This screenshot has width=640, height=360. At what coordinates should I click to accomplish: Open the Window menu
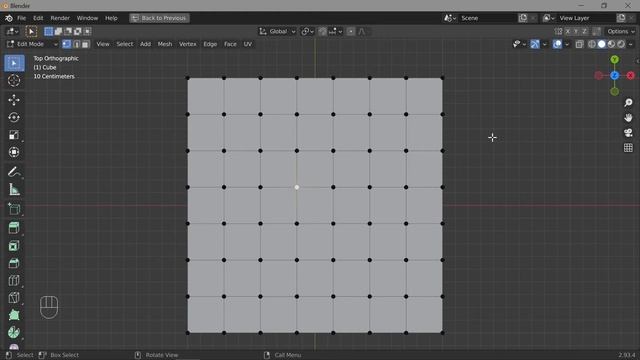tap(87, 18)
